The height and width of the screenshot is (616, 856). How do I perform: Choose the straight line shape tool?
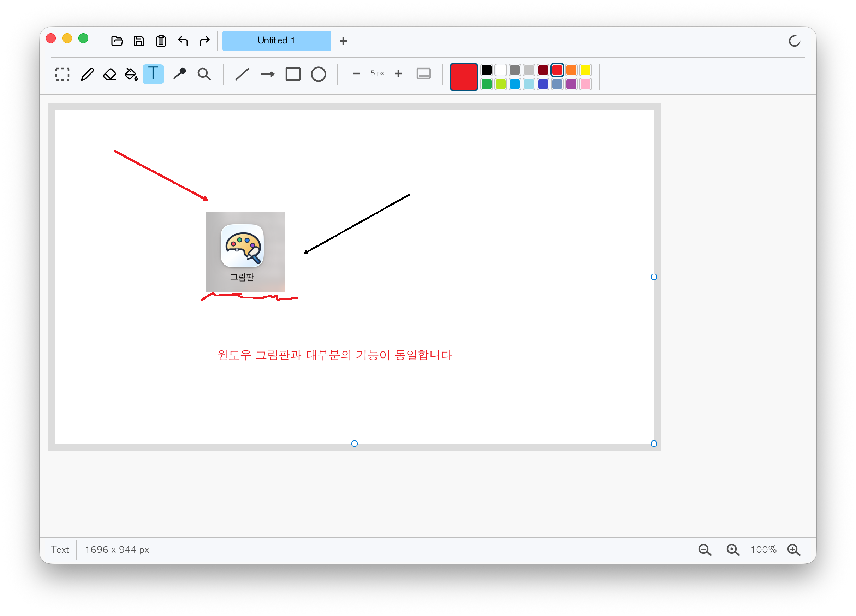242,74
